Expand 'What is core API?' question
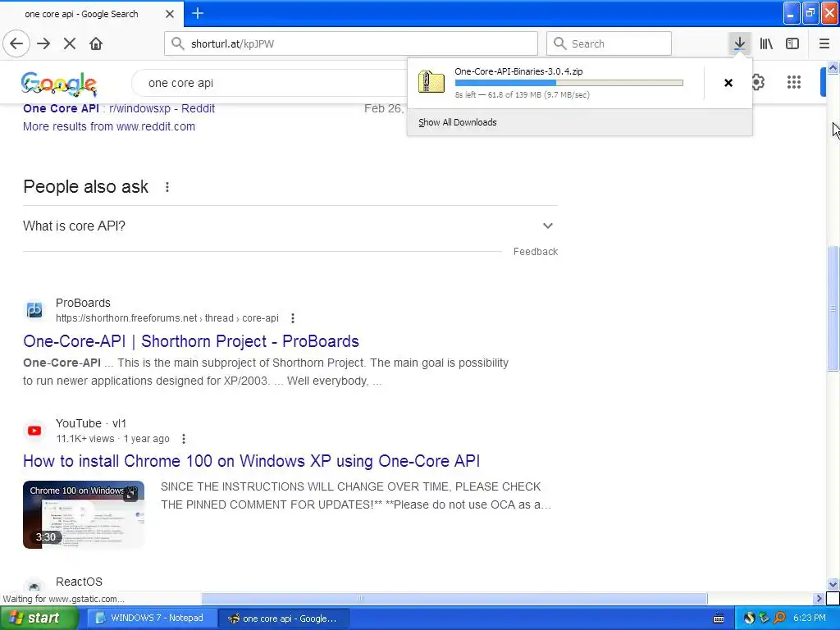This screenshot has width=840, height=630. click(x=290, y=226)
